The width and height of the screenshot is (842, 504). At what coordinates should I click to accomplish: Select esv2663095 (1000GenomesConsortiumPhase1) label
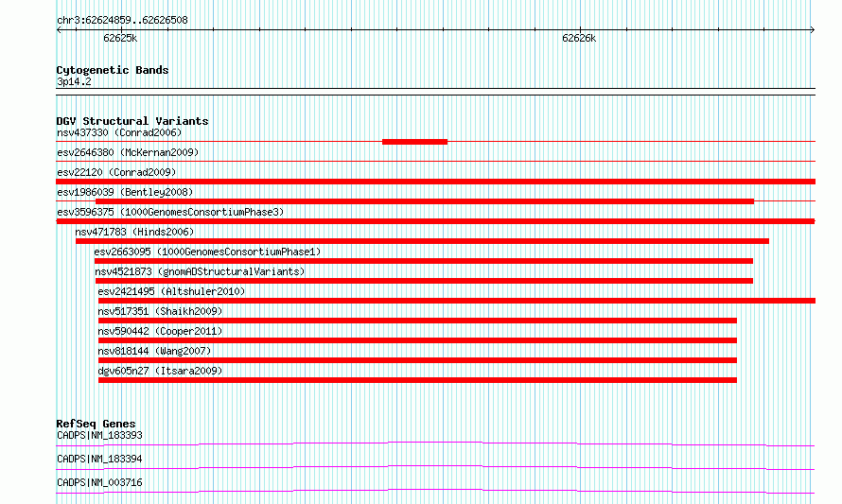207,252
